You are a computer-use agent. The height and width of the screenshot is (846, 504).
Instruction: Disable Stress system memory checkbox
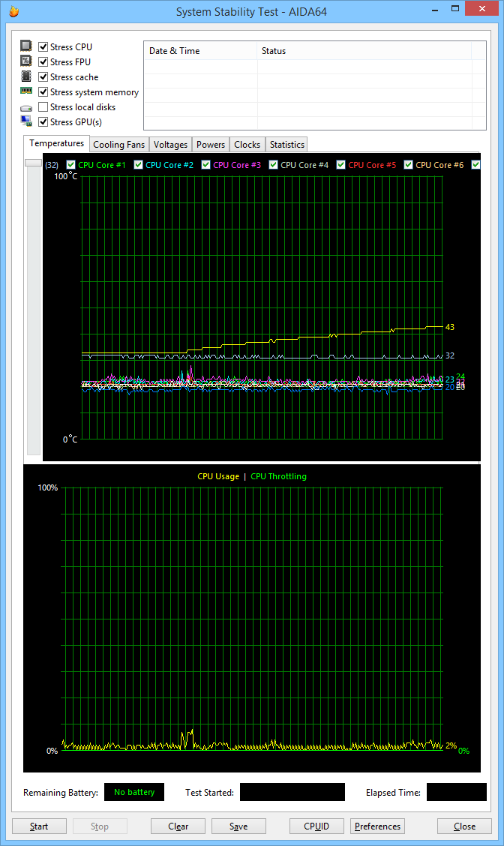pyautogui.click(x=43, y=92)
